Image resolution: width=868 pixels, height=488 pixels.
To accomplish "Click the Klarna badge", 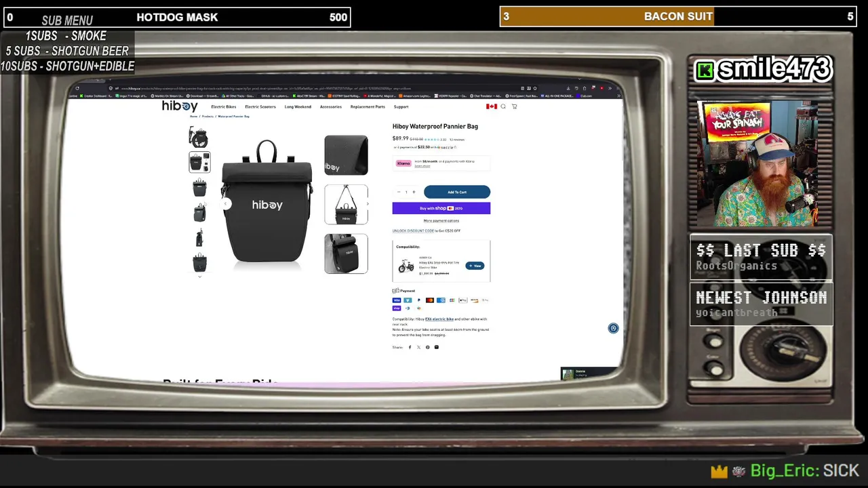I will pos(403,163).
